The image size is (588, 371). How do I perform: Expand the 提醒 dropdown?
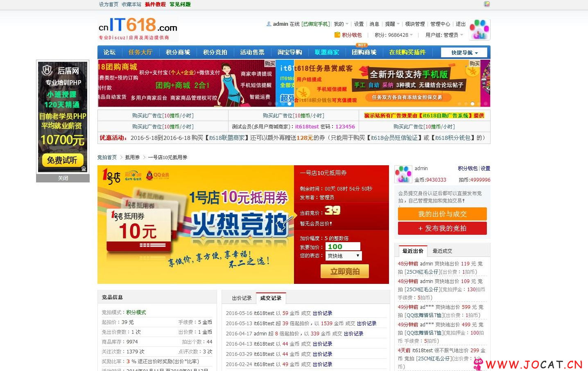coord(392,24)
